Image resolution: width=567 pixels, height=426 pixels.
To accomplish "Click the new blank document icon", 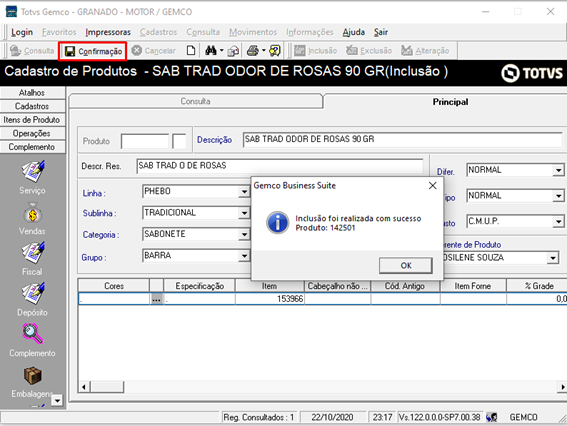I will click(x=191, y=51).
